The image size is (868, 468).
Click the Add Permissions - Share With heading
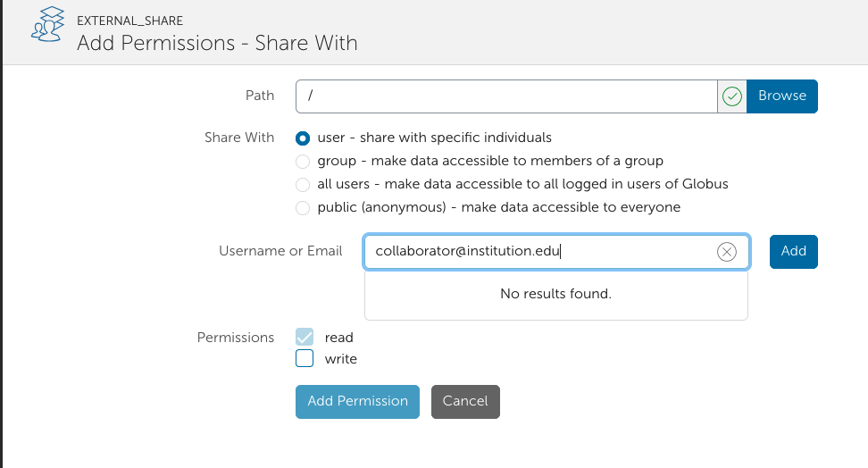(x=217, y=43)
